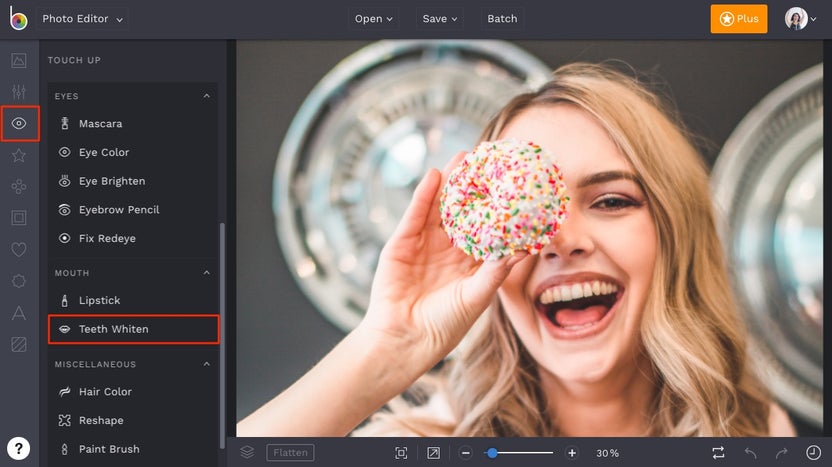Click the help question mark button
The image size is (832, 467).
[19, 448]
